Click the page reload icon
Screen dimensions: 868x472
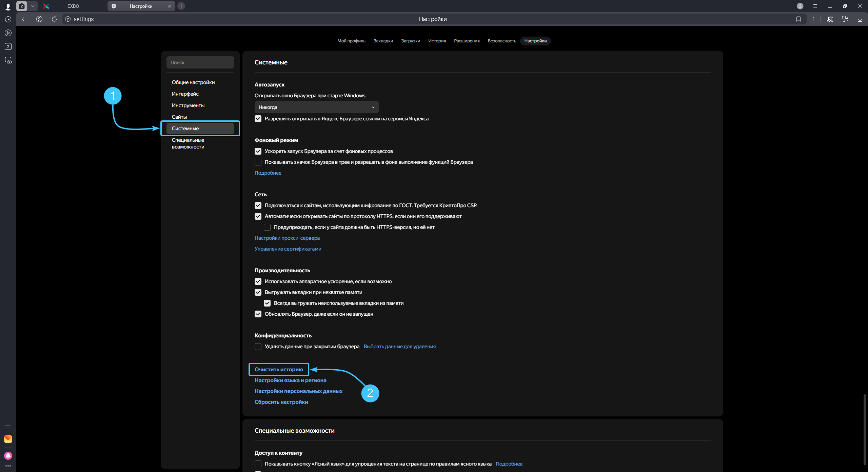(x=54, y=19)
